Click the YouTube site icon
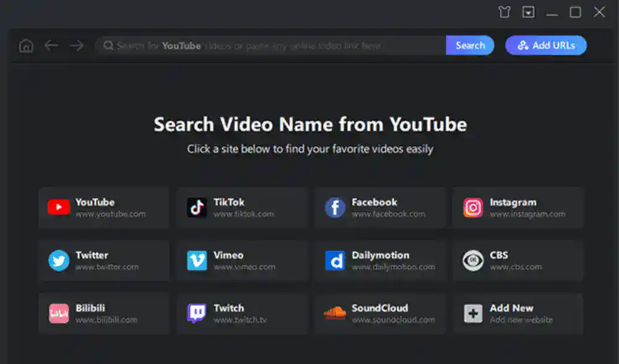 click(x=59, y=208)
